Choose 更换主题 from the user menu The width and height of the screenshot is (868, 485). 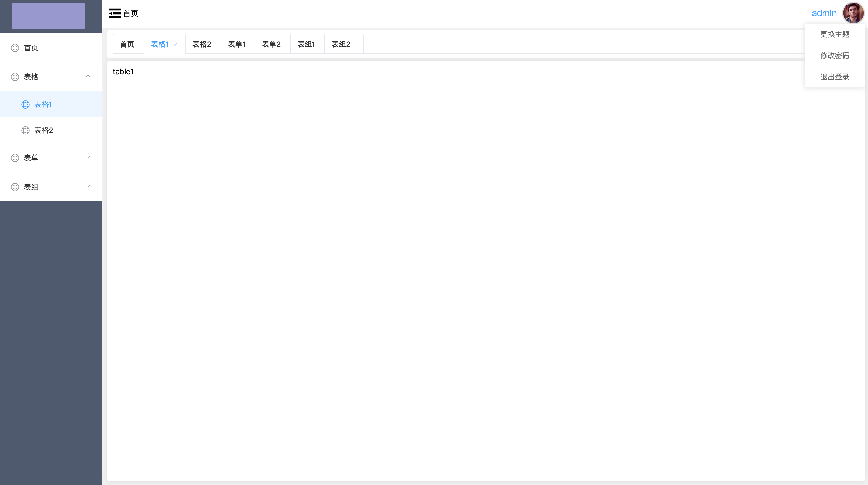coord(834,35)
